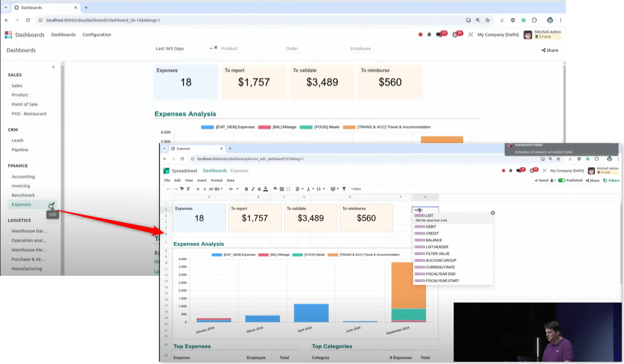Viewport: 624px width, 364px height.
Task: Open the Benchmark dashboard in the sidebar
Action: point(23,195)
